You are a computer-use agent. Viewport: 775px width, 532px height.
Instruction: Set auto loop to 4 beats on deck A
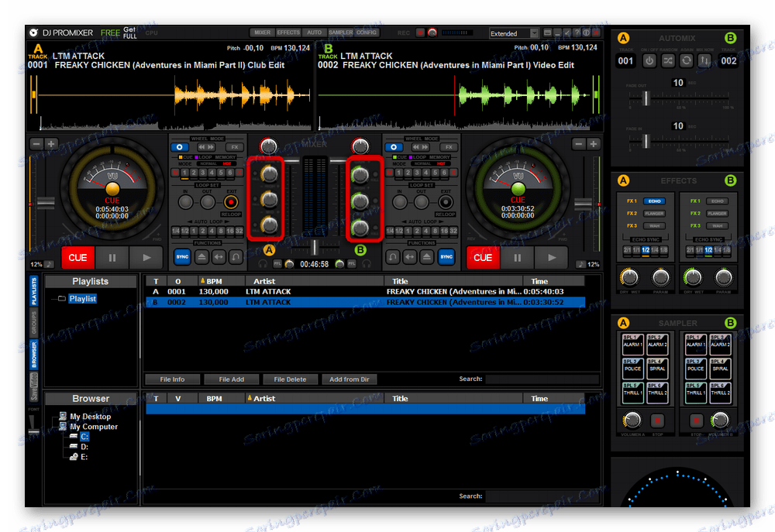pos(212,232)
